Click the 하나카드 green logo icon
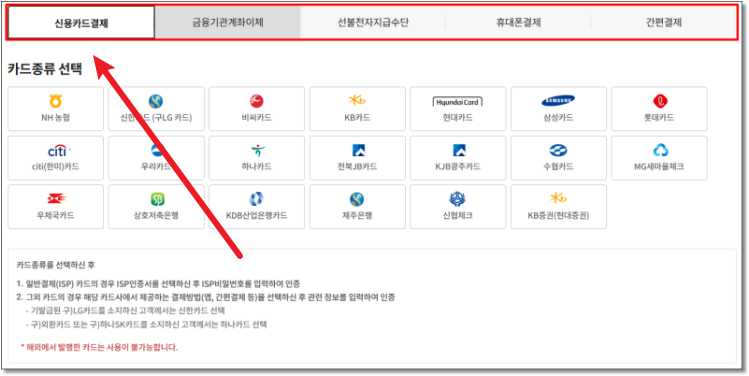749x376 pixels. coord(257,150)
